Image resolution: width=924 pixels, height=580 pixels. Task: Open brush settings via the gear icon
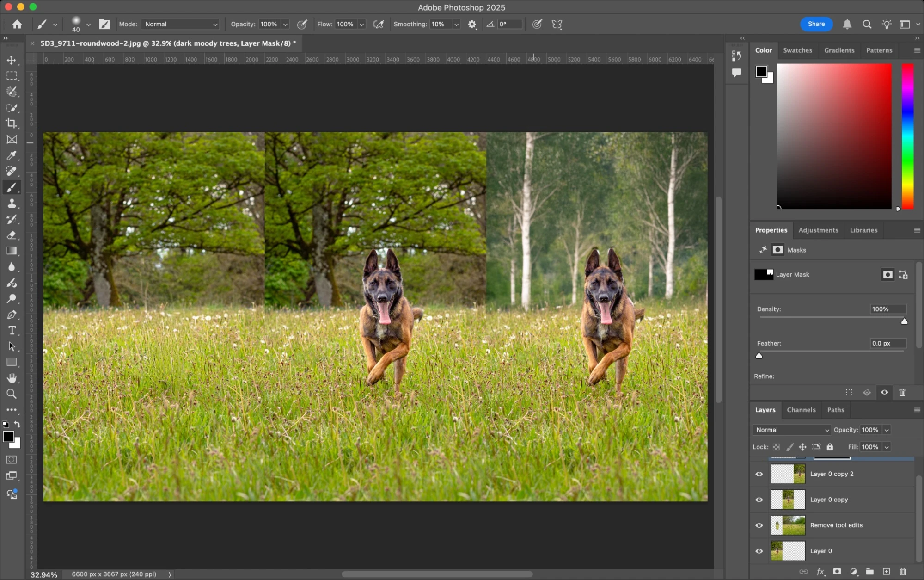tap(472, 24)
